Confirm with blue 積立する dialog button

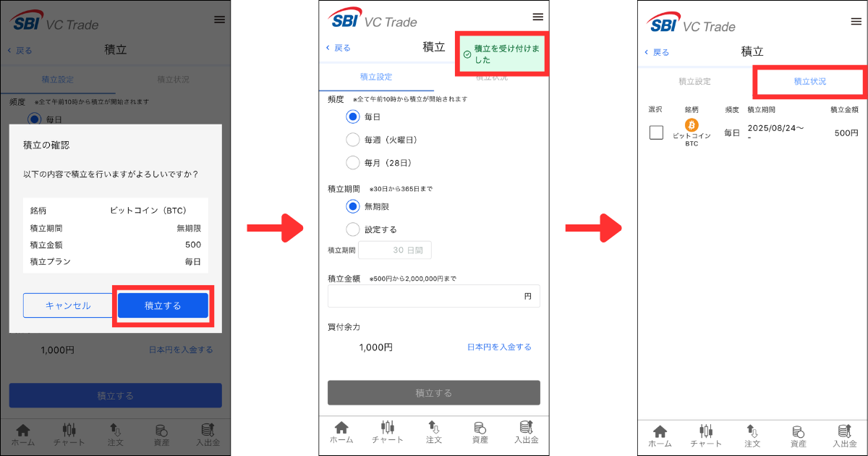(163, 305)
